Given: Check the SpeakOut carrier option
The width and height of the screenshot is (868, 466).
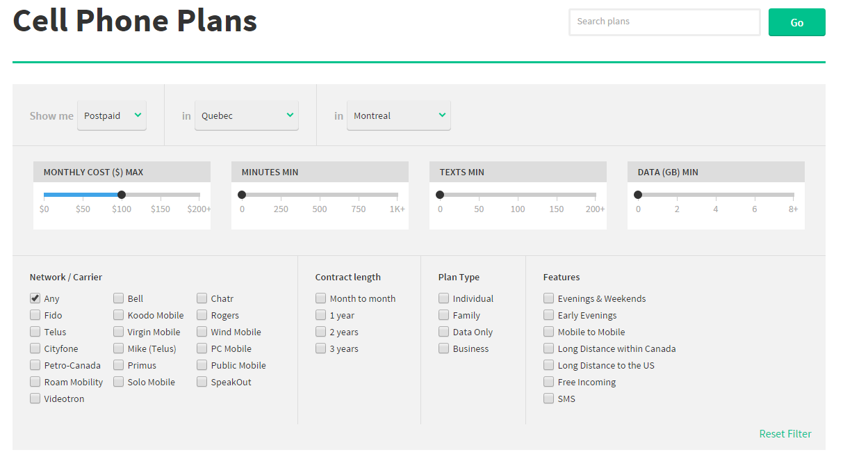Looking at the screenshot, I should 202,382.
